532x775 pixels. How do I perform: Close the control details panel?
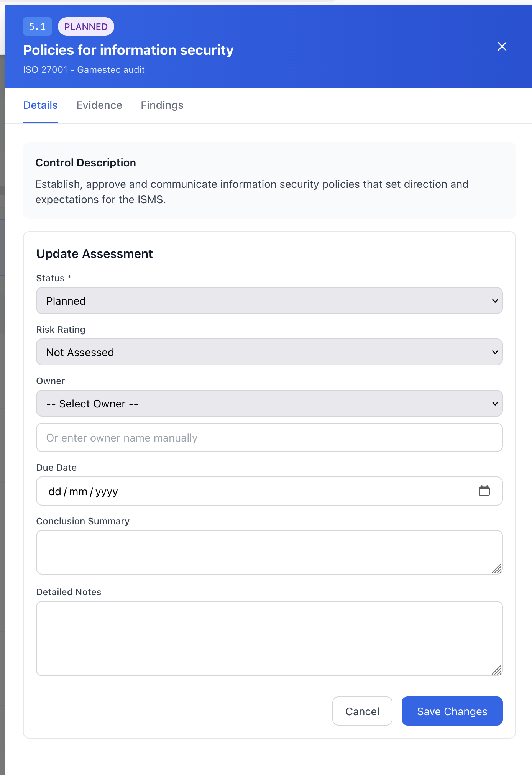coord(502,46)
